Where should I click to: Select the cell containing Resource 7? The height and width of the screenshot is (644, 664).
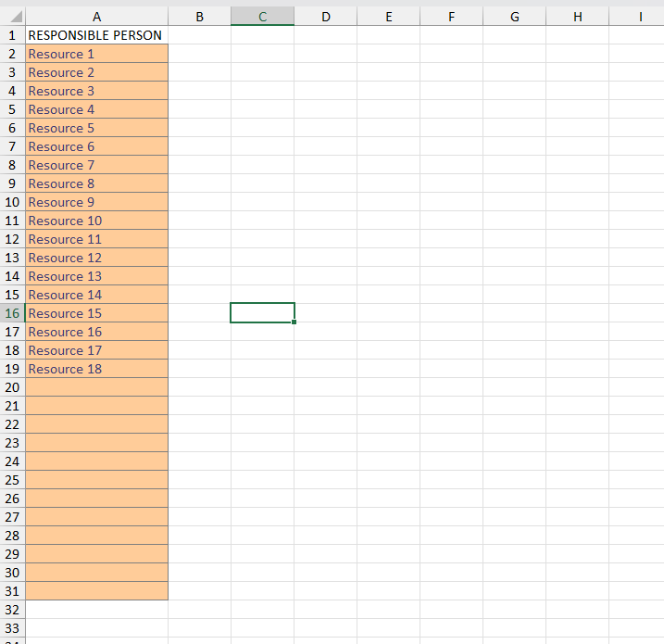97,165
